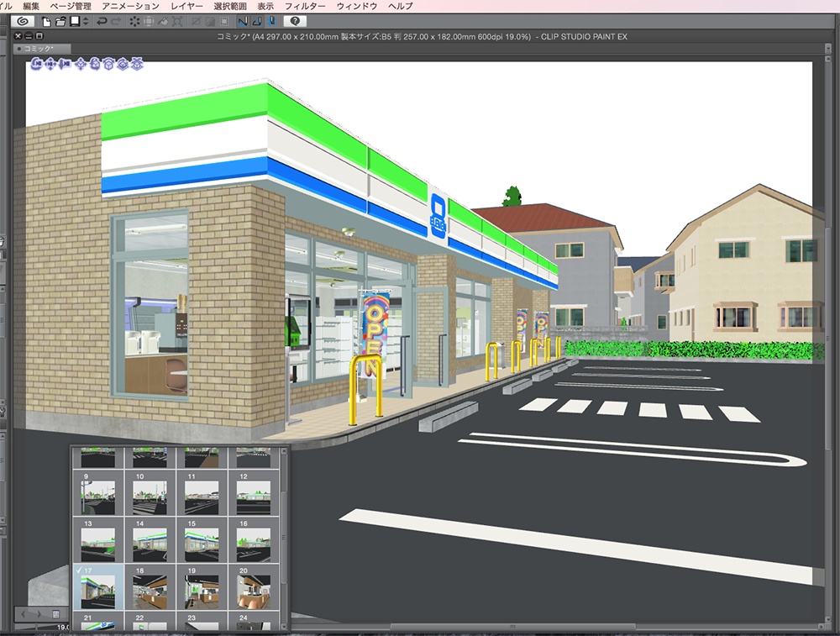Select the 3D camera rotate manipulator icon
Image resolution: width=840 pixels, height=636 pixels.
coord(36,65)
